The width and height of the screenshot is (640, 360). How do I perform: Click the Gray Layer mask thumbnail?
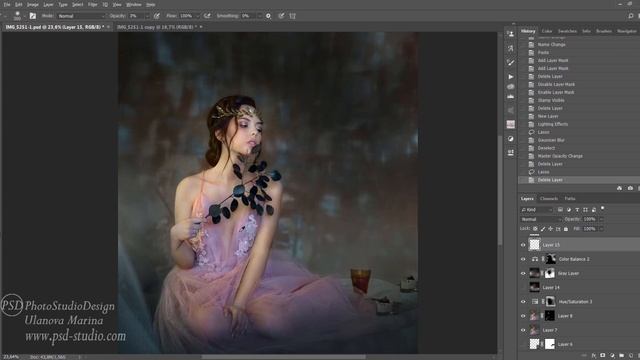[550, 273]
